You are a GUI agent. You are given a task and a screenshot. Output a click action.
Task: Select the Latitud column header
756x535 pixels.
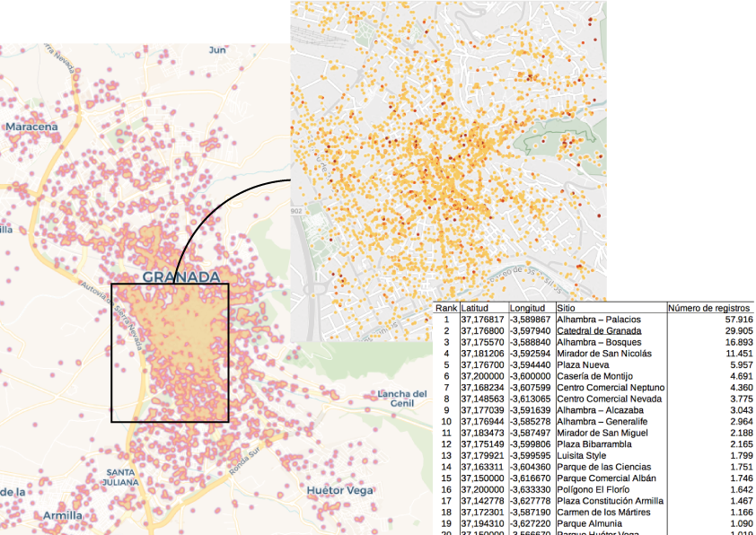point(475,308)
